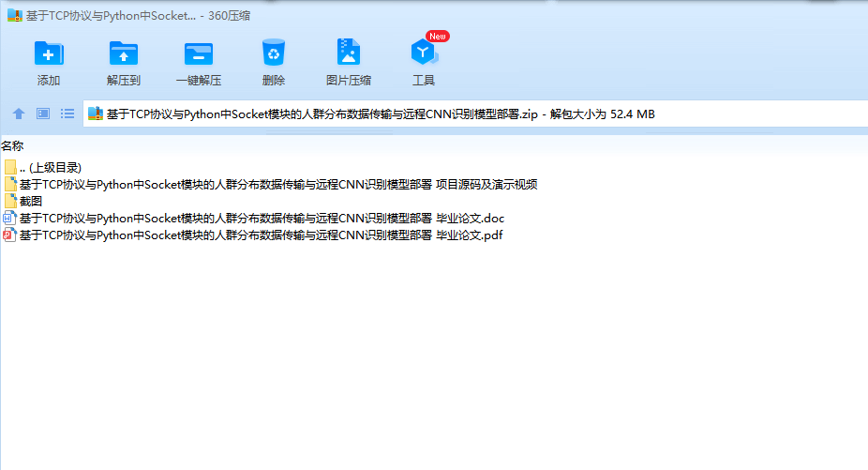This screenshot has width=868, height=470.
Task: Select the 毕业论文.pdf file name
Action: tap(261, 235)
